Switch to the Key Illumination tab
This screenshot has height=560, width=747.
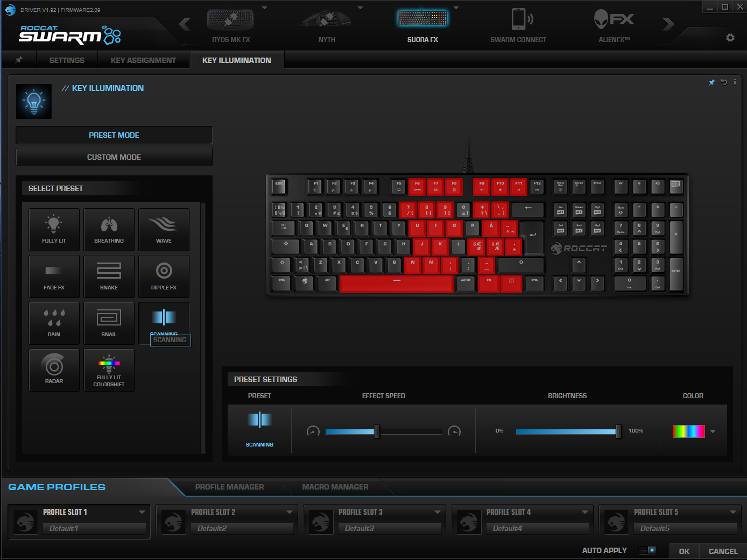(x=237, y=60)
